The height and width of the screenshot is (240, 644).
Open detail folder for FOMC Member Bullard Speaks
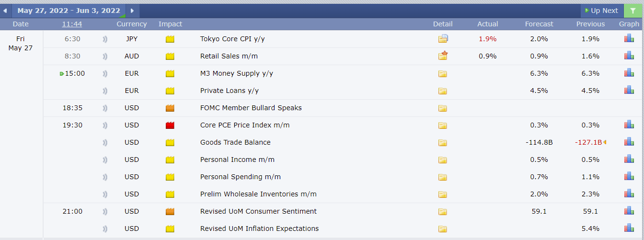point(442,108)
